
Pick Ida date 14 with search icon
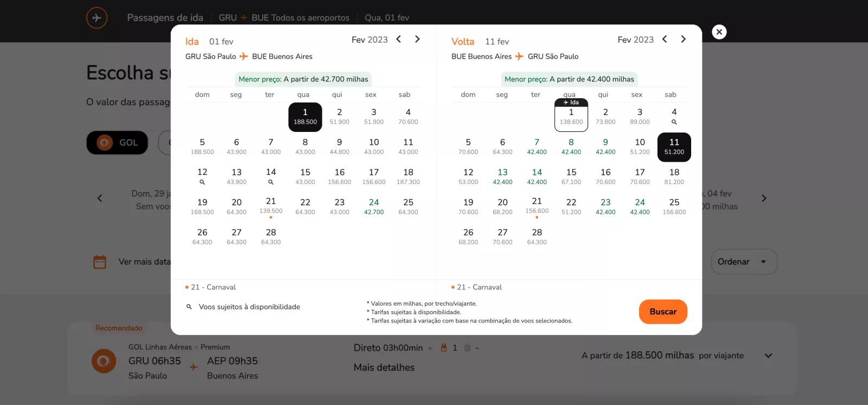pos(271,176)
